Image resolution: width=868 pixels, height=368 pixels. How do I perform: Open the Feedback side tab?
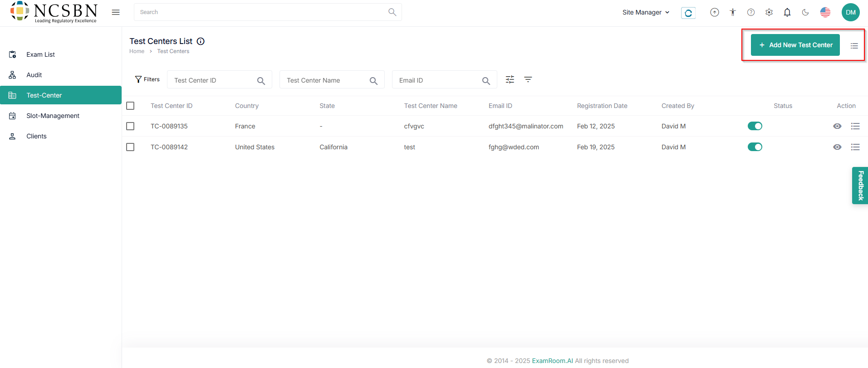pos(860,186)
